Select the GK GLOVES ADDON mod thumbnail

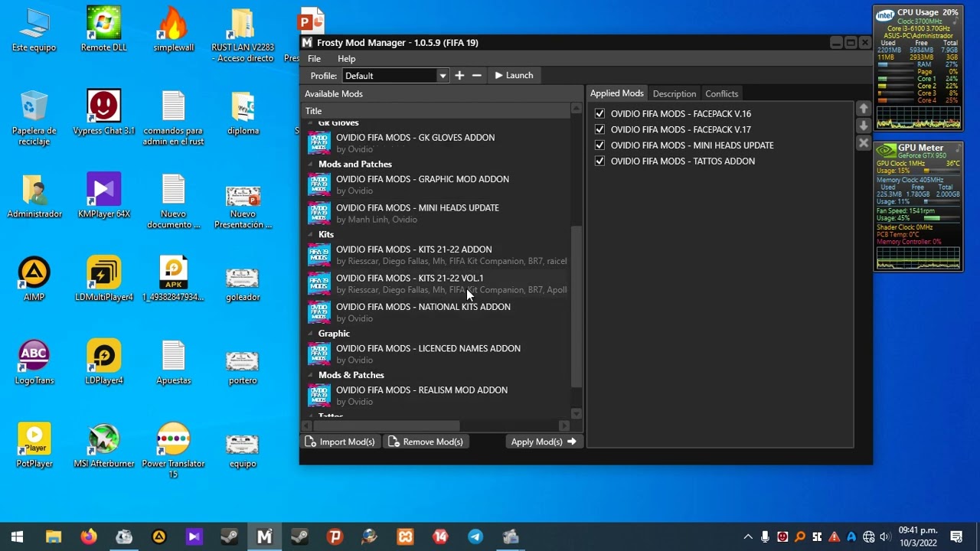(x=319, y=143)
